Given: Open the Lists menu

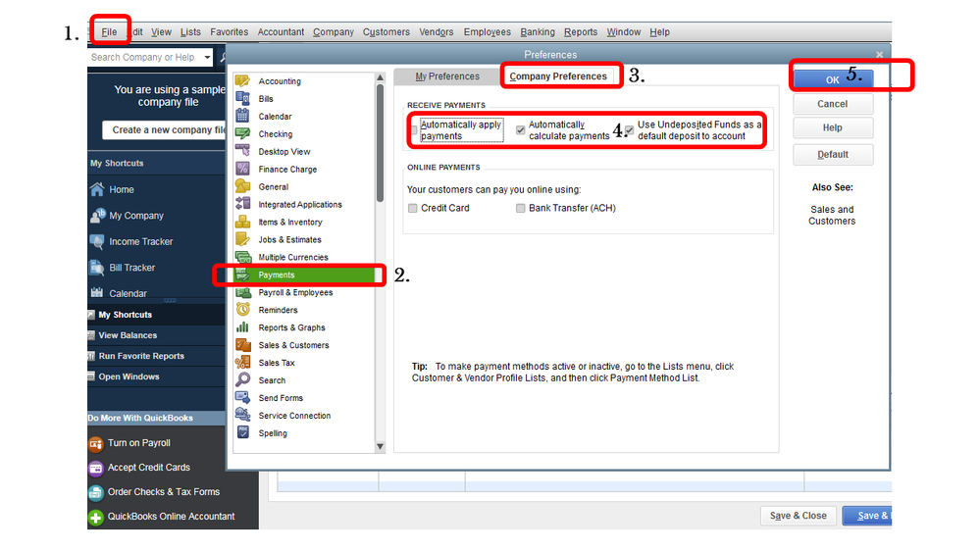Looking at the screenshot, I should [x=190, y=31].
